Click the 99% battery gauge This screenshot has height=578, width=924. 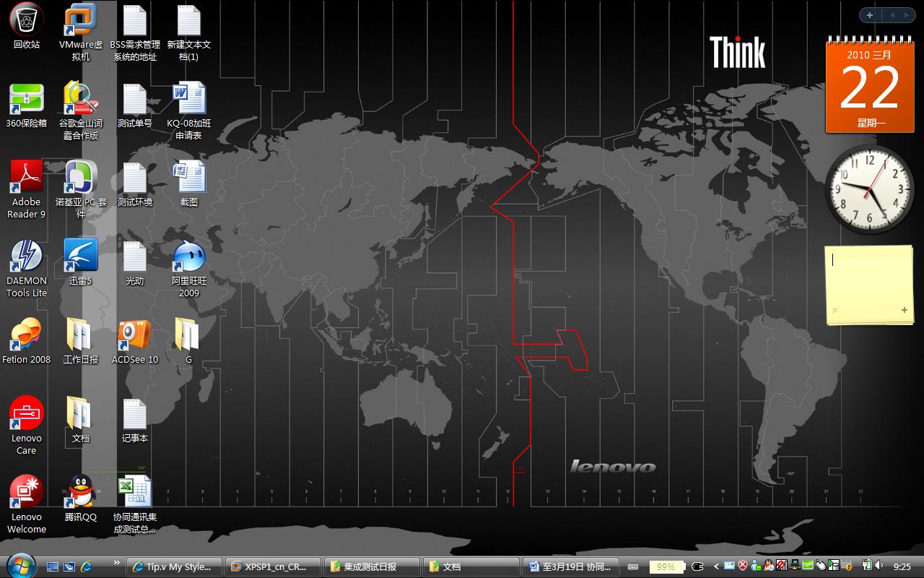click(666, 567)
